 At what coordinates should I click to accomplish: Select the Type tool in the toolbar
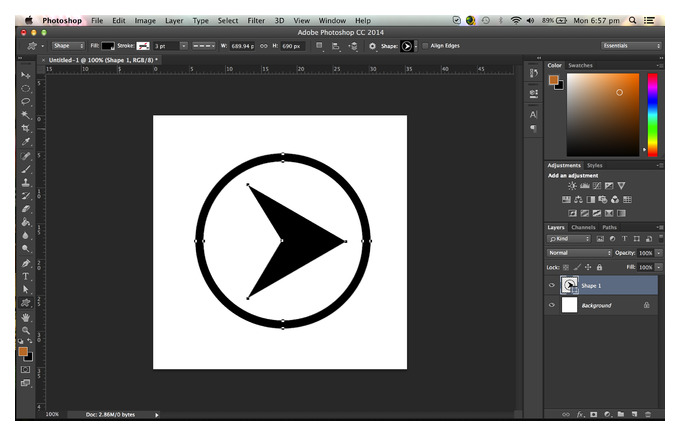[26, 276]
